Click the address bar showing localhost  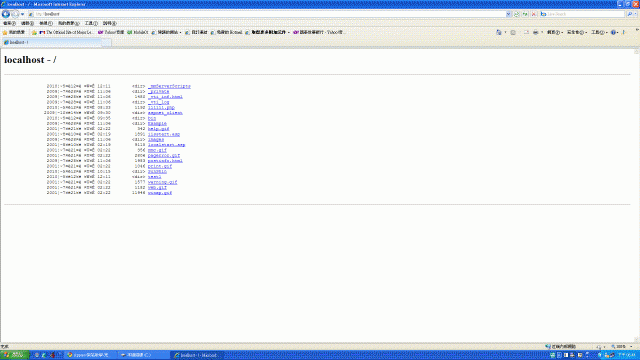(267, 14)
